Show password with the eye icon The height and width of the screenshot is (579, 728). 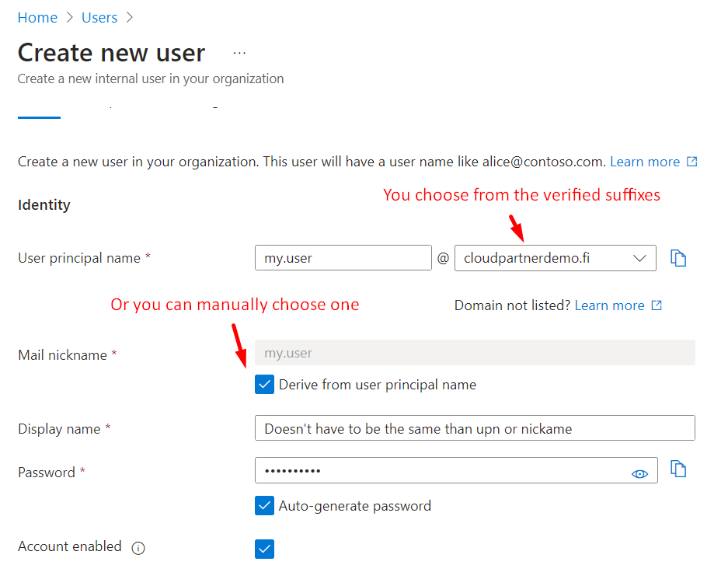coord(639,473)
